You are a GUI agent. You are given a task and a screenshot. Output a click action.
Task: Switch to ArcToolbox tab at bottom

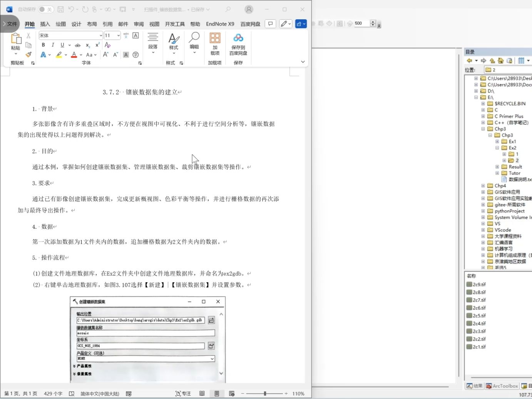[502, 386]
